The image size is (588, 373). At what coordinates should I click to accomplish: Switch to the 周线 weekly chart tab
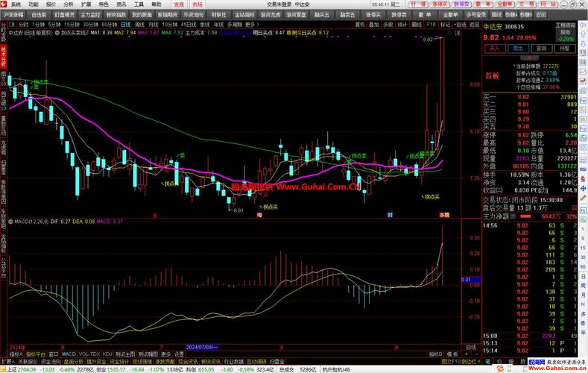click(x=139, y=25)
